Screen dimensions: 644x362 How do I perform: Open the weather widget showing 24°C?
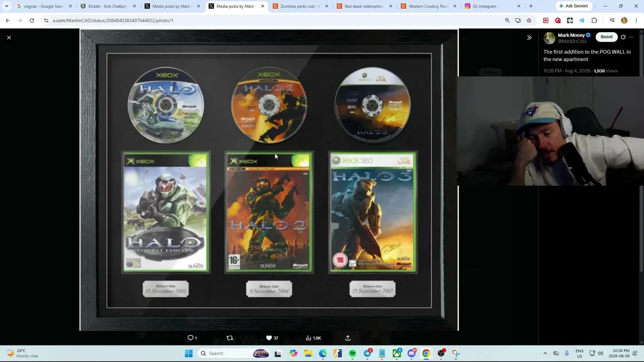click(23, 353)
